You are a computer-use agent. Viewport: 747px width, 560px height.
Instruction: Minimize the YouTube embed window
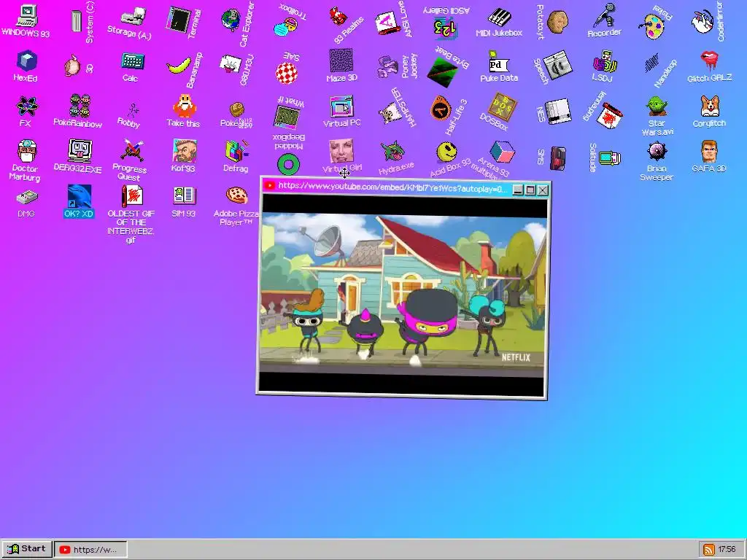[518, 190]
